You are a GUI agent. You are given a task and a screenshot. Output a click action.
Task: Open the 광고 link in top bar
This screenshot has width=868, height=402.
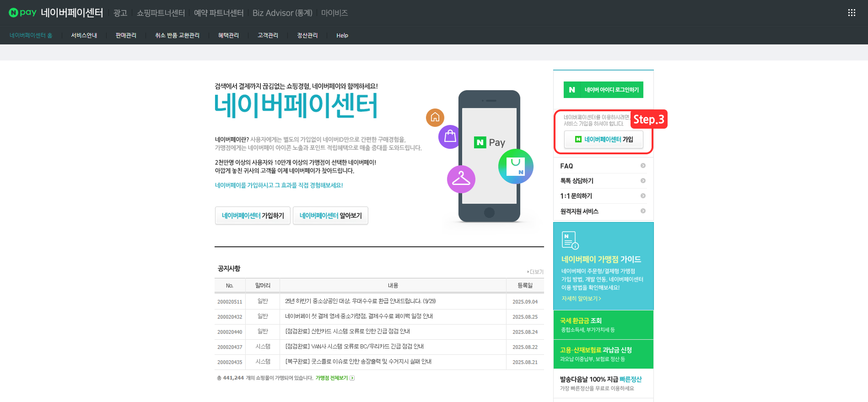(120, 13)
